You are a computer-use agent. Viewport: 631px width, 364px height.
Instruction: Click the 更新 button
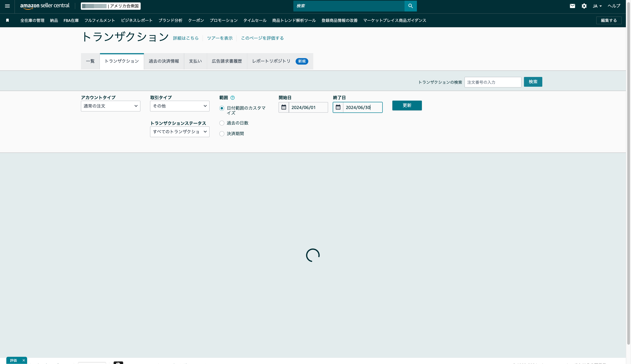click(x=407, y=106)
